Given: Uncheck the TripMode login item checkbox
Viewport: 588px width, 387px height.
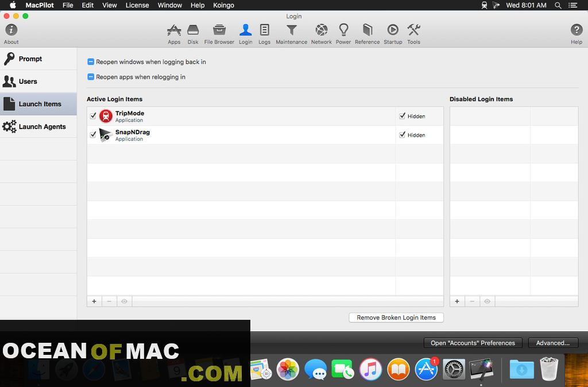Looking at the screenshot, I should 93,116.
